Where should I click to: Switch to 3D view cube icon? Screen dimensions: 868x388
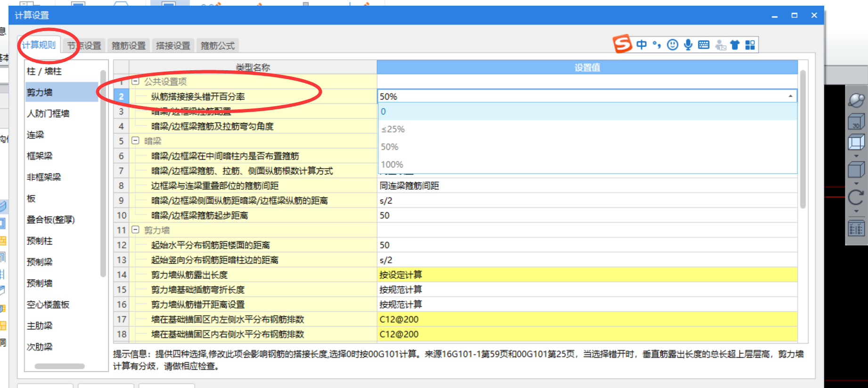[x=856, y=122]
